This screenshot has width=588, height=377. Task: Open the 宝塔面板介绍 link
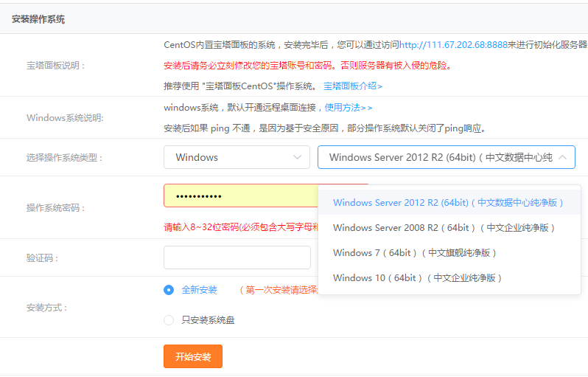pyautogui.click(x=352, y=86)
